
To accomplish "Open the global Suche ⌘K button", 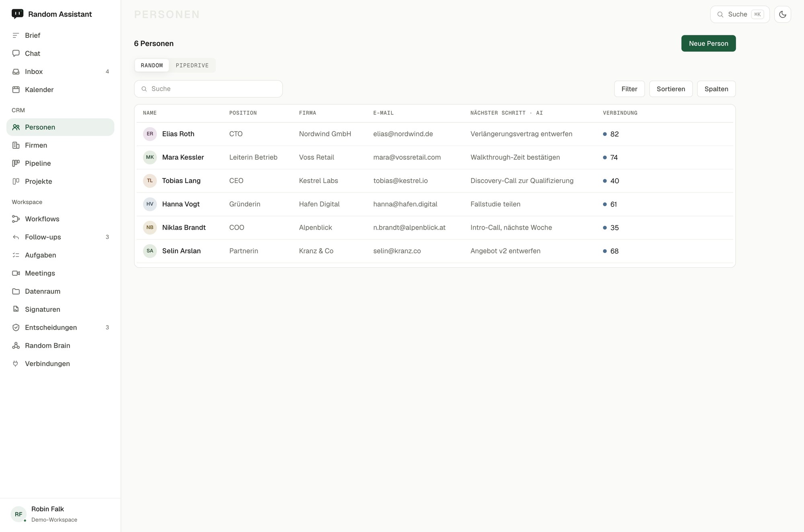I will [x=740, y=14].
